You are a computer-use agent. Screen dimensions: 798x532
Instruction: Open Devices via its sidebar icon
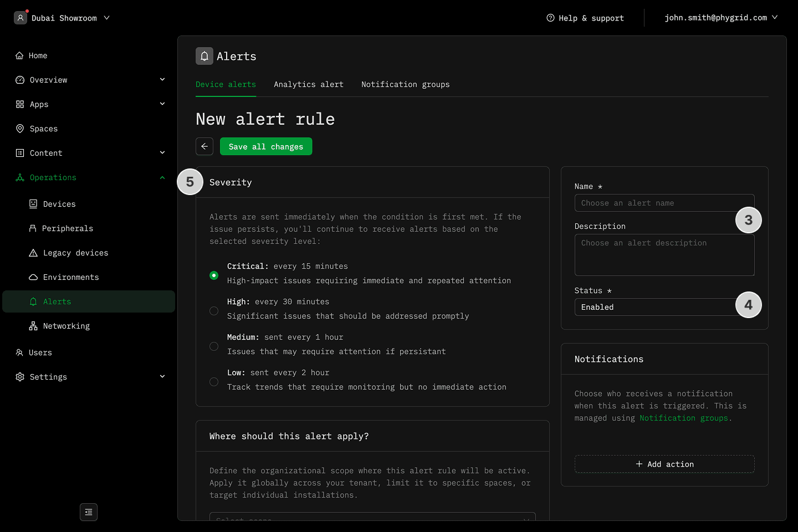[33, 204]
